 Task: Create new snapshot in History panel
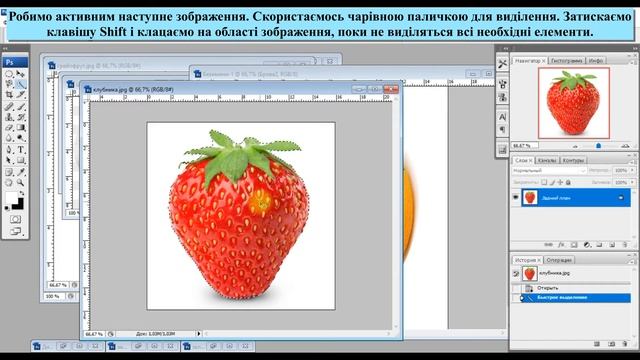tap(611, 344)
